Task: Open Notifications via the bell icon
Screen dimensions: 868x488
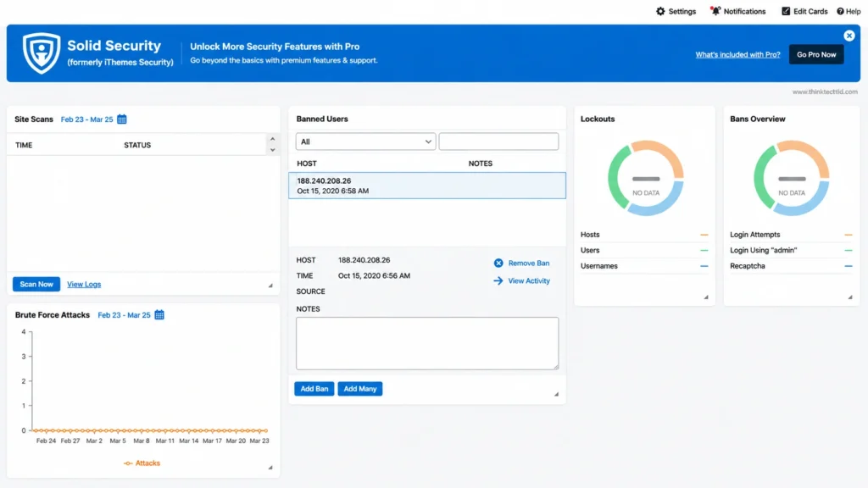Action: coord(715,11)
